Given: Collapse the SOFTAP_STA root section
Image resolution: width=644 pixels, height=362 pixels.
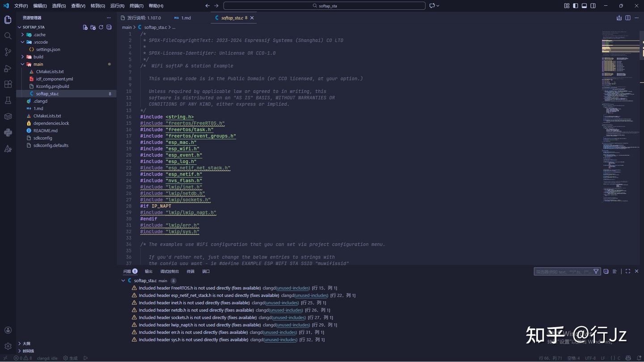Looking at the screenshot, I should tap(34, 27).
